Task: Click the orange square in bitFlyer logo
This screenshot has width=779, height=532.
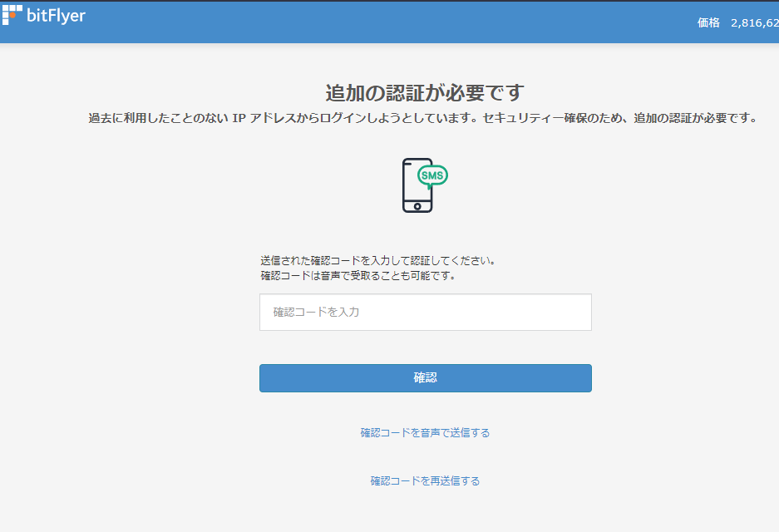Action: point(12,15)
